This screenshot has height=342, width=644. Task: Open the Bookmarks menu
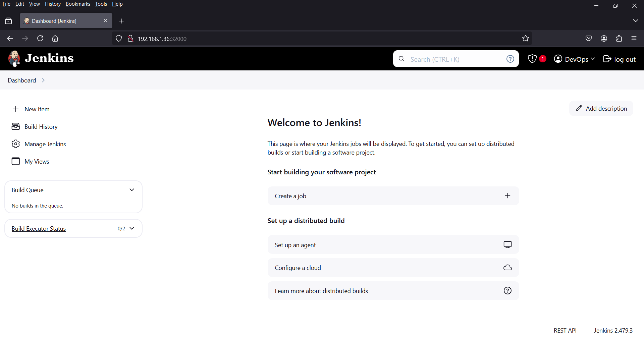78,4
